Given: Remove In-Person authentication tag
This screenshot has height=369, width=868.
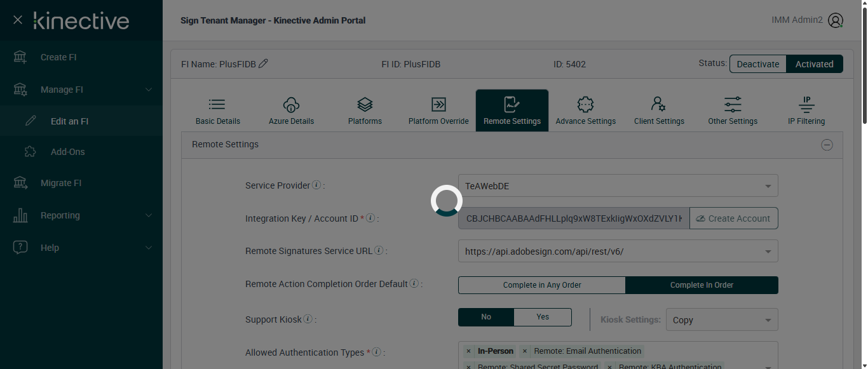Looking at the screenshot, I should pyautogui.click(x=468, y=351).
